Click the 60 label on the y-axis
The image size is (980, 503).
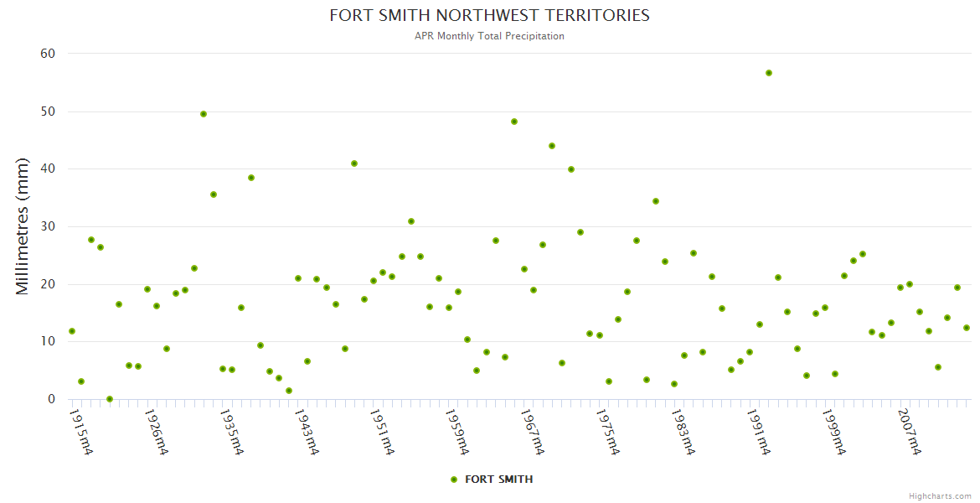point(47,54)
